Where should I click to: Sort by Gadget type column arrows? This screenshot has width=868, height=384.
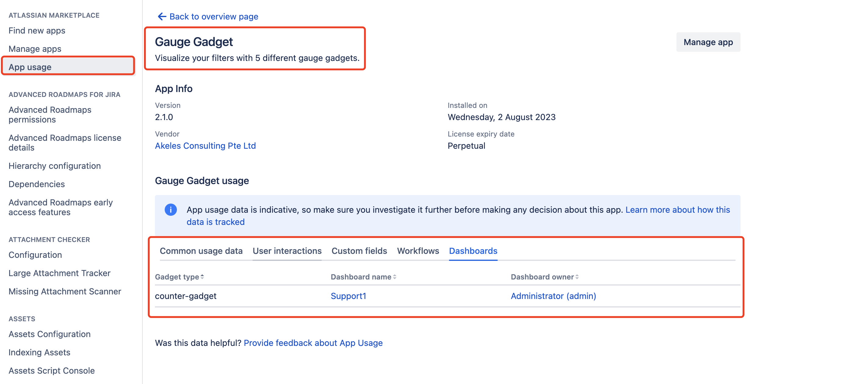(202, 277)
